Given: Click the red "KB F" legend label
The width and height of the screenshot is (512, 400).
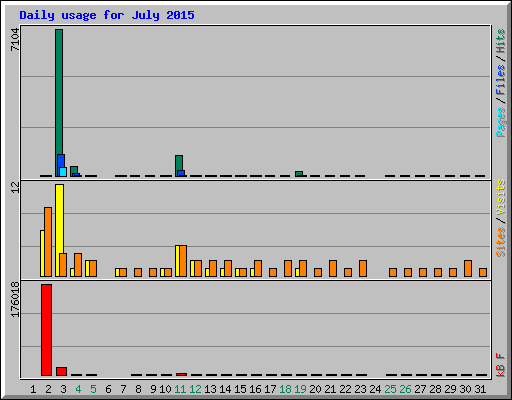Looking at the screenshot, I should tap(501, 365).
